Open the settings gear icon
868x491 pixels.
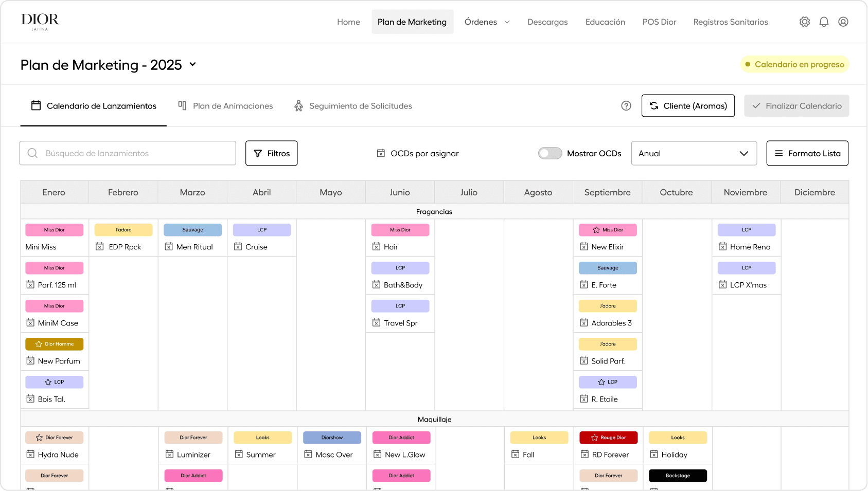click(x=804, y=22)
